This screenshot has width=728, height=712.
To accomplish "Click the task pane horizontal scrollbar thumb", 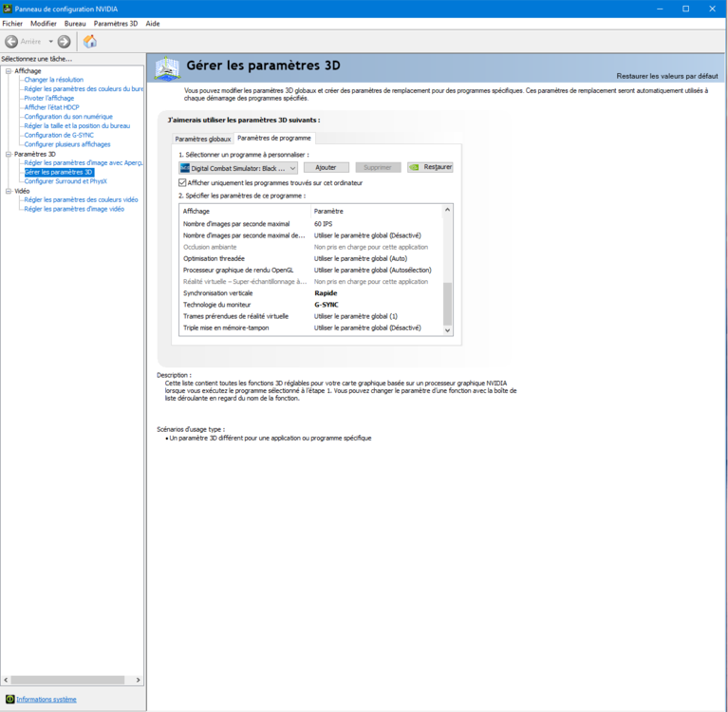I will 67,680.
